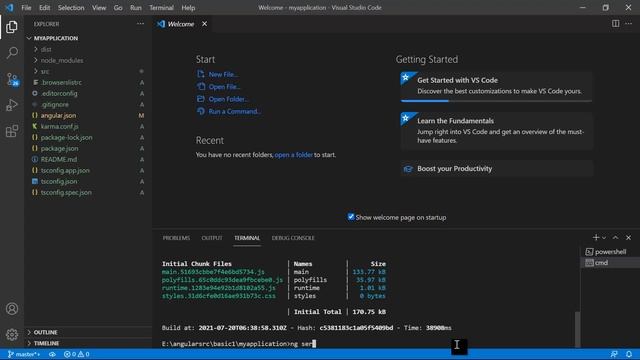Open the Accounts icon in activity bar
The width and height of the screenshot is (640, 360).
(x=12, y=309)
